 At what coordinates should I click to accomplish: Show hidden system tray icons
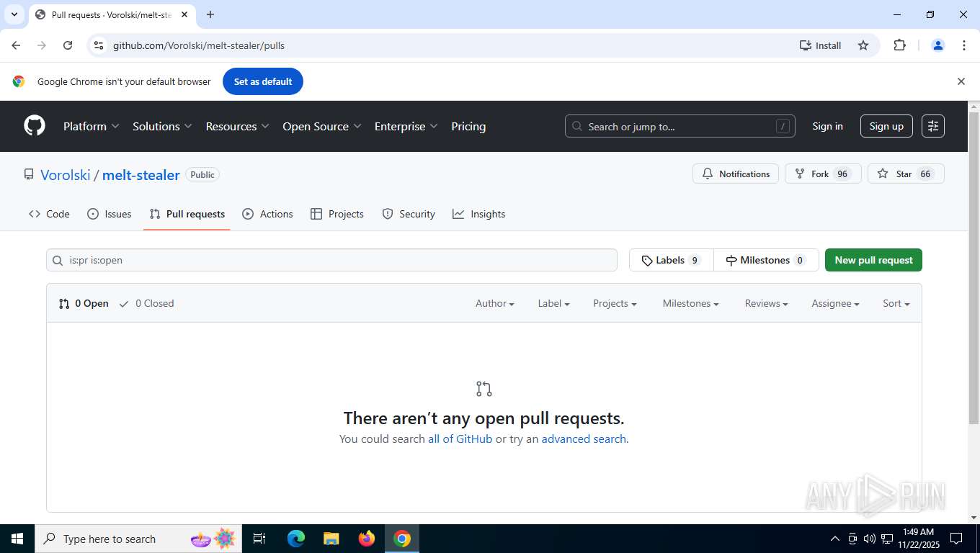[835, 539]
